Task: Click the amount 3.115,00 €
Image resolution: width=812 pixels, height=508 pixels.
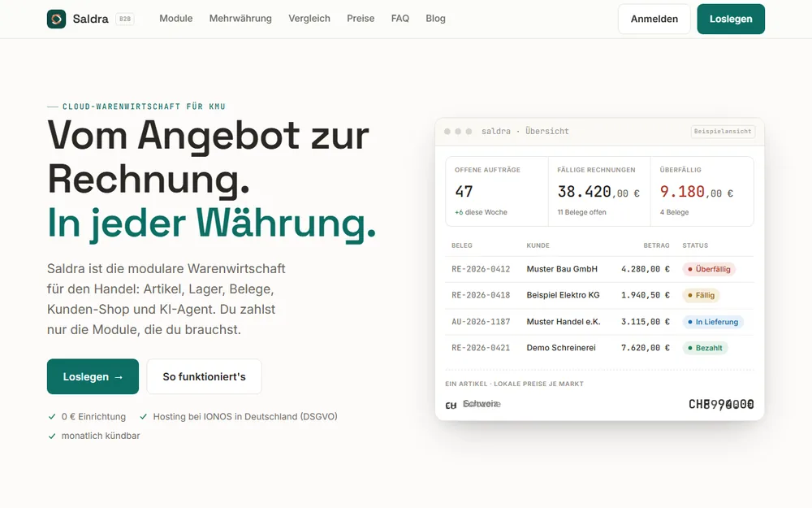Action: click(x=646, y=322)
